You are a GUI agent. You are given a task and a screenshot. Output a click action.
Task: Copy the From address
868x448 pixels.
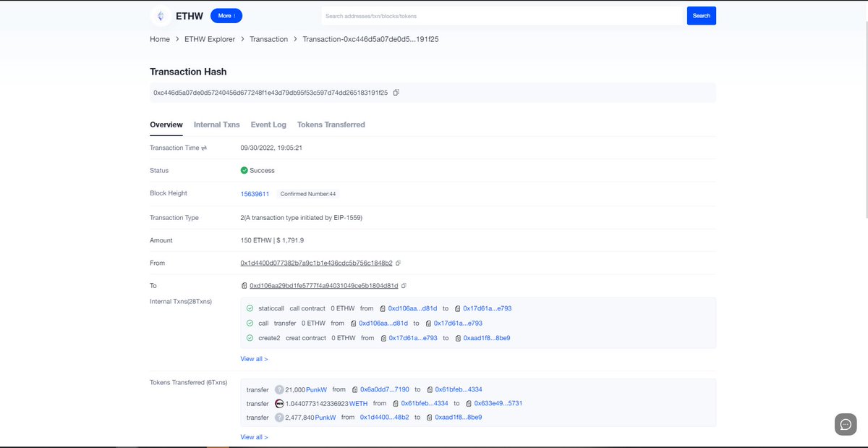click(x=398, y=263)
